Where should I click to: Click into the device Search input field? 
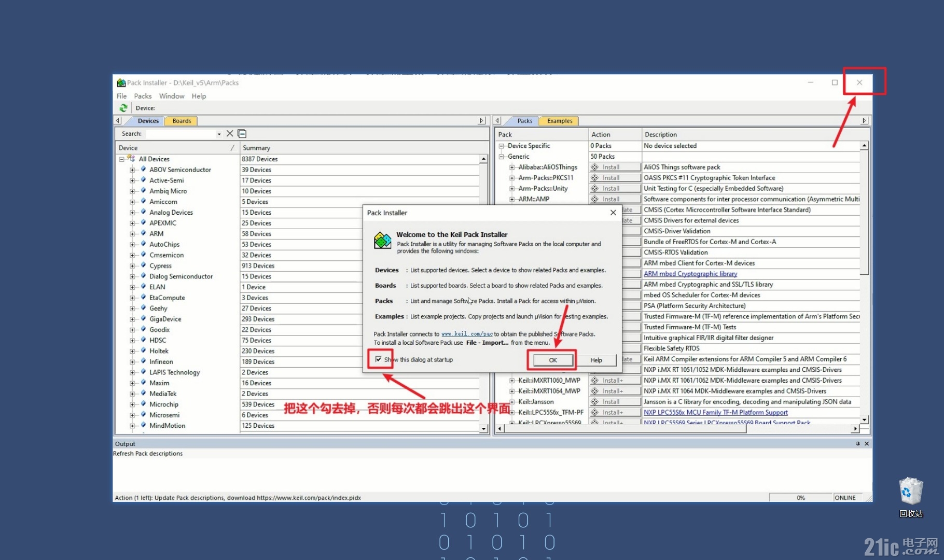(x=181, y=134)
